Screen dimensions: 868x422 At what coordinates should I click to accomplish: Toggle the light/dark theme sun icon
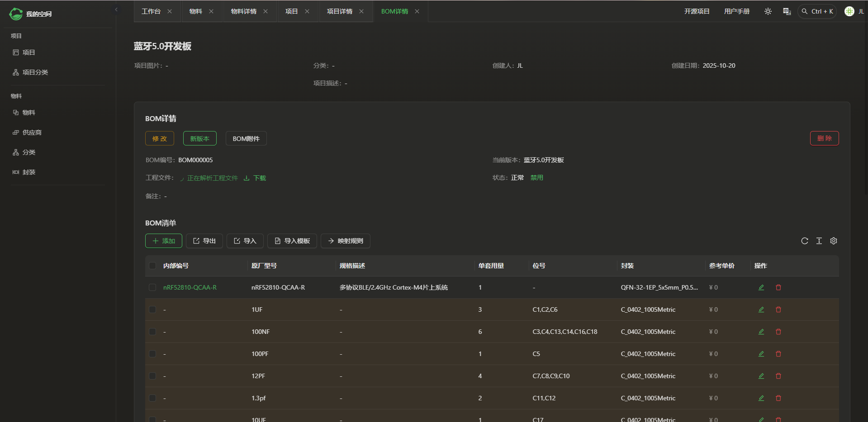[x=768, y=11]
